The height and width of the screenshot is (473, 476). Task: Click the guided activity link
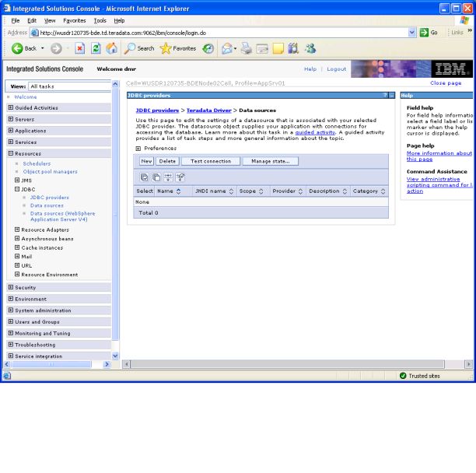[x=315, y=132]
